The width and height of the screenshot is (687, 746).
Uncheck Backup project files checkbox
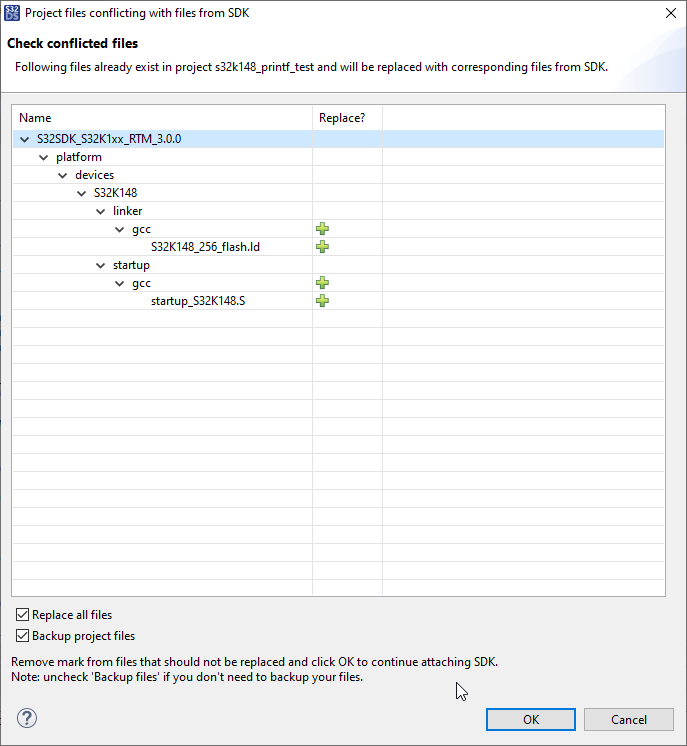23,636
